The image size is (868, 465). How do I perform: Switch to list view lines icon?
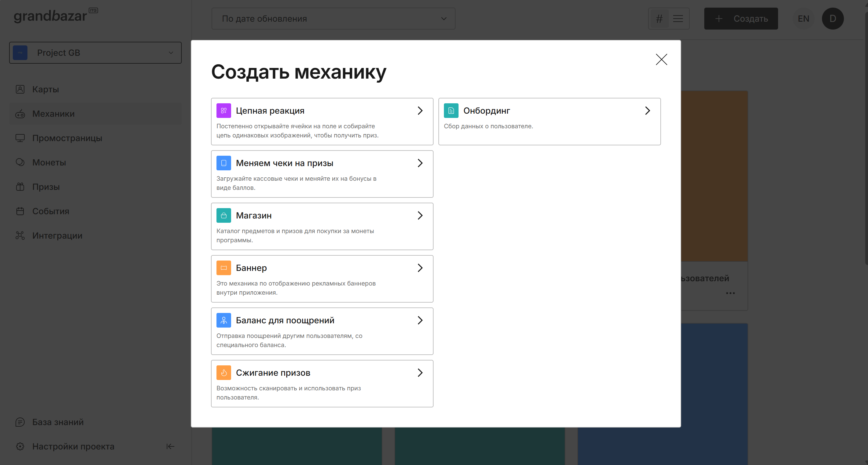pyautogui.click(x=678, y=19)
